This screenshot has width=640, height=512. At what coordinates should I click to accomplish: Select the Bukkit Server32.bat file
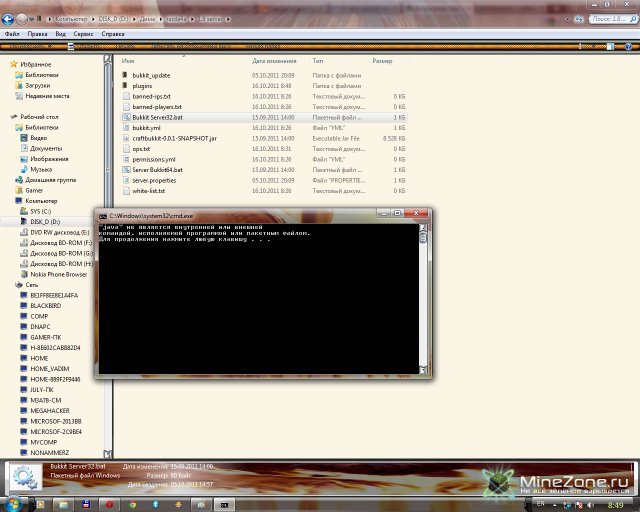(x=158, y=117)
